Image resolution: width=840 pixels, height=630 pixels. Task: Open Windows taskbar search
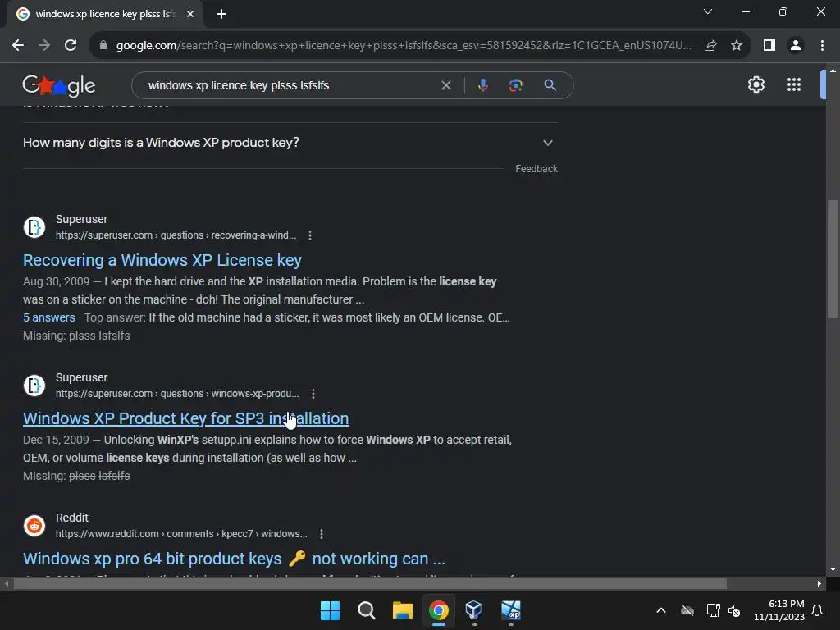click(367, 610)
